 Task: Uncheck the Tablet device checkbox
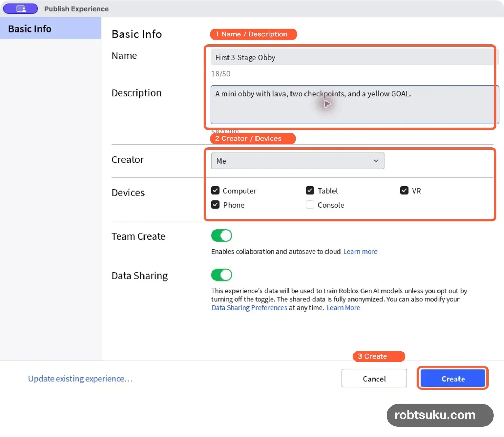(310, 190)
